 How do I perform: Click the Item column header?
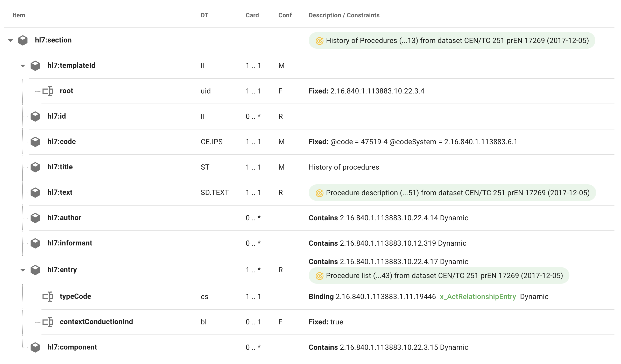click(19, 15)
